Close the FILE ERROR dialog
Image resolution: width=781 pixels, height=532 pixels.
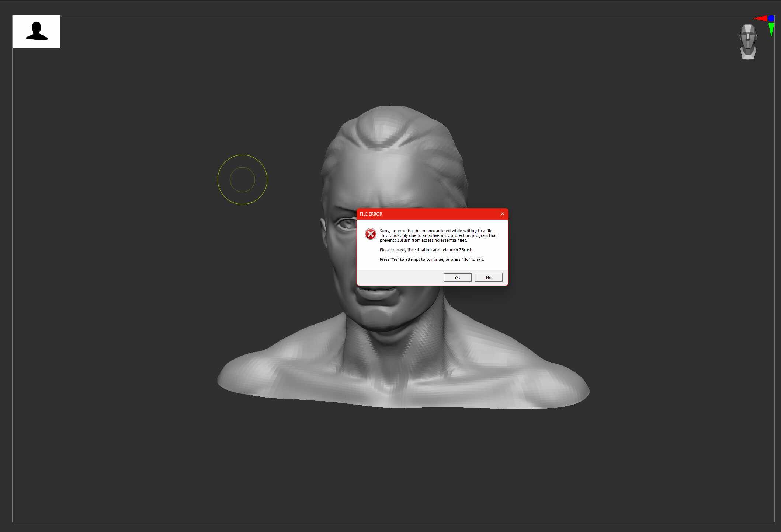pyautogui.click(x=502, y=214)
